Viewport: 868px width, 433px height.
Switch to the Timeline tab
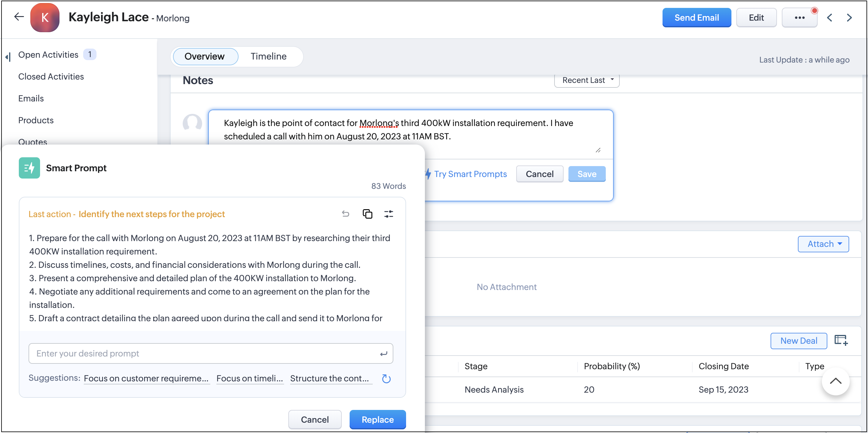pos(268,56)
